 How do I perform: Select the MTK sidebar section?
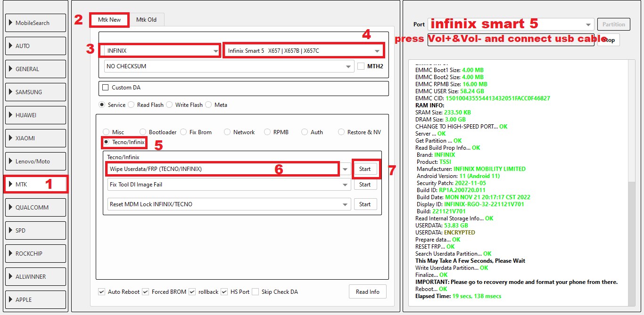coord(36,185)
